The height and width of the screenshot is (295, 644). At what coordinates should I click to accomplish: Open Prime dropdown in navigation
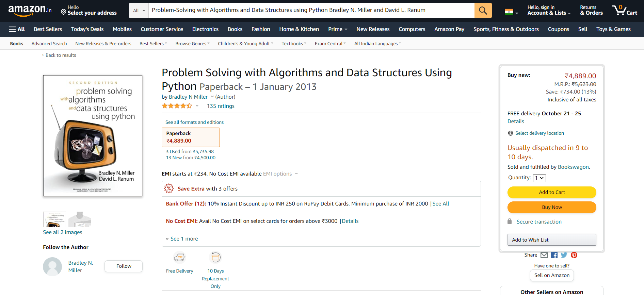(x=338, y=29)
